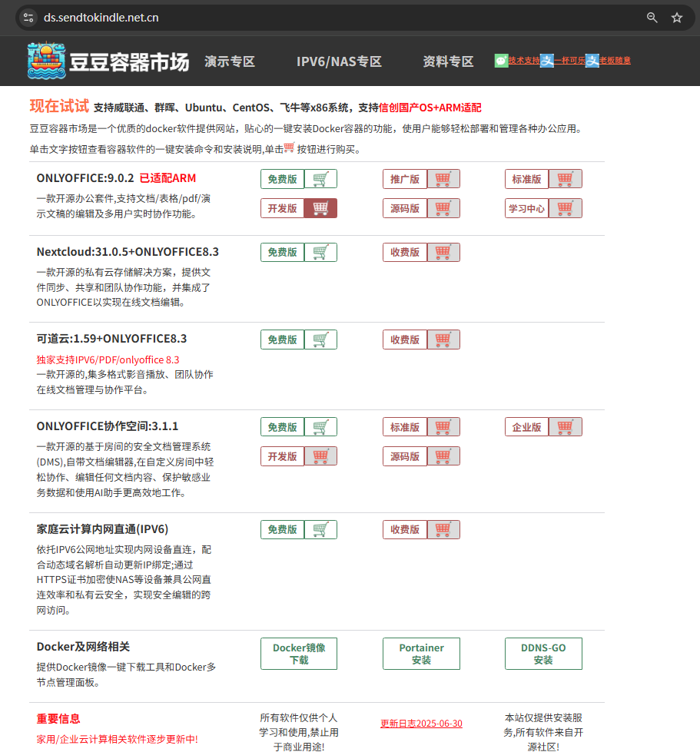Click the 协作空间 源码版 text button

404,456
